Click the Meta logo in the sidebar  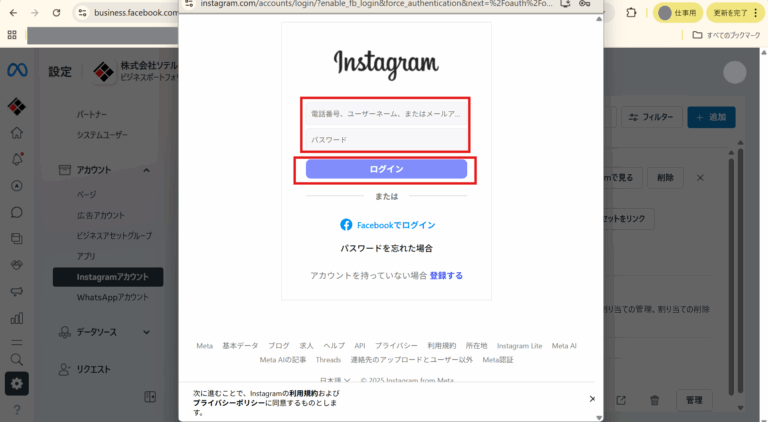pyautogui.click(x=16, y=71)
